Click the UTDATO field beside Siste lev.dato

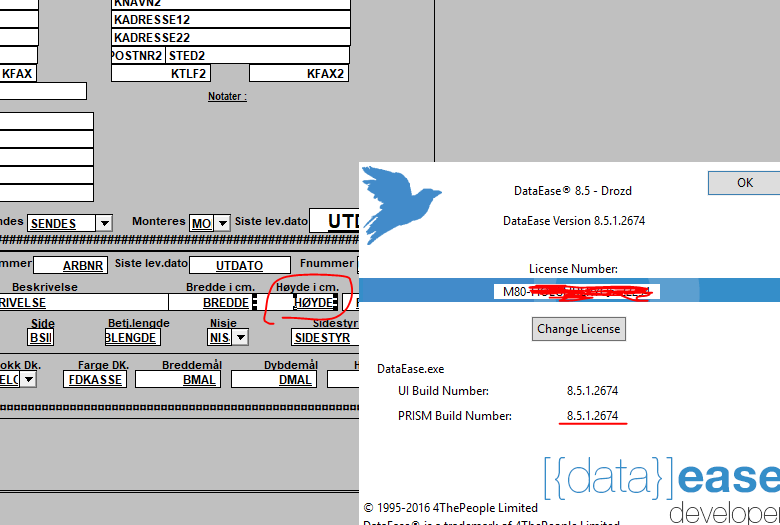[x=240, y=265]
